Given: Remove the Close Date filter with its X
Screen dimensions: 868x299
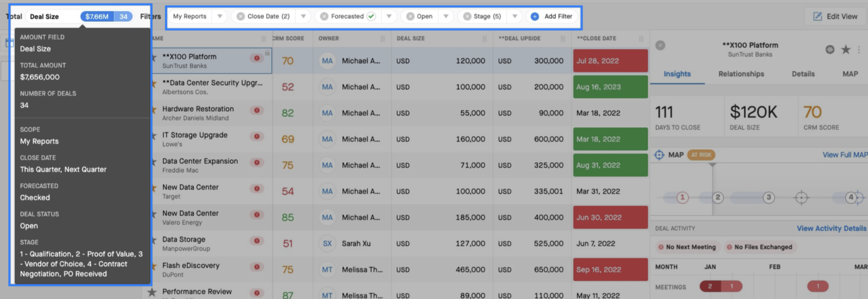Looking at the screenshot, I should (240, 17).
